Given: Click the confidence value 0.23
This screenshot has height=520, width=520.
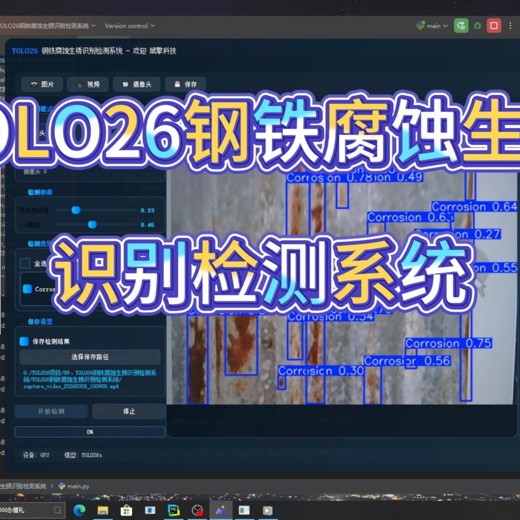Looking at the screenshot, I should (147, 210).
